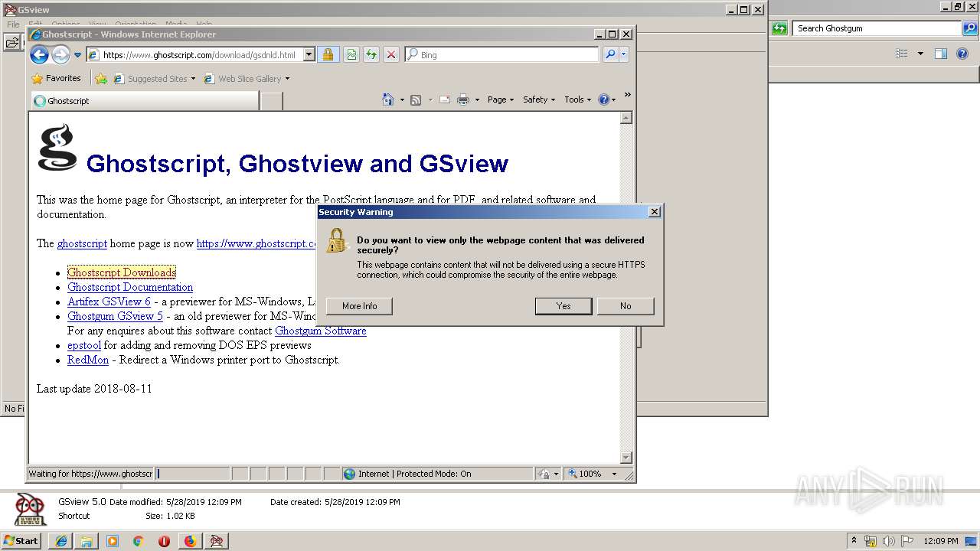Open the Ghostscript Downloads link
Screen dimensions: 980x551
(x=122, y=272)
